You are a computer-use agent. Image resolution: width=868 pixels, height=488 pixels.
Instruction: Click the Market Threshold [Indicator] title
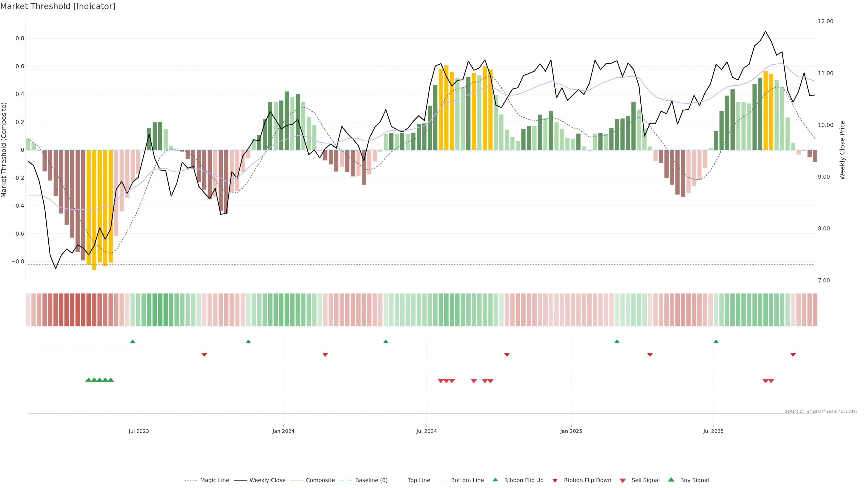[x=58, y=6]
